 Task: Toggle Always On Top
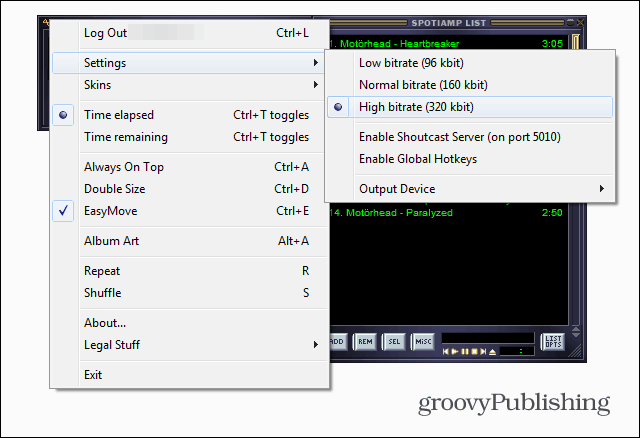[x=189, y=167]
